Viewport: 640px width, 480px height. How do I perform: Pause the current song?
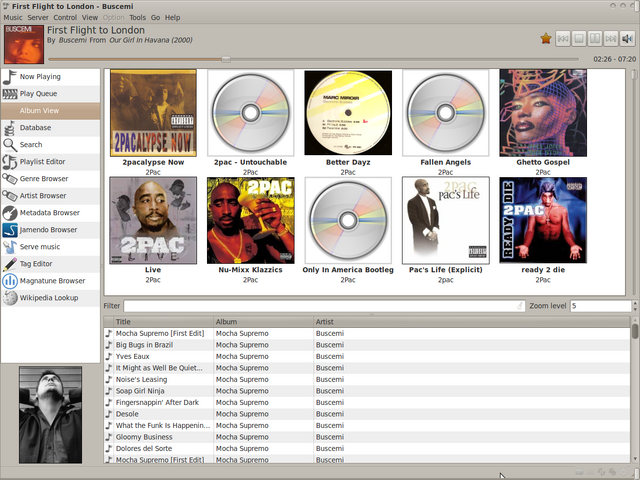[595, 39]
